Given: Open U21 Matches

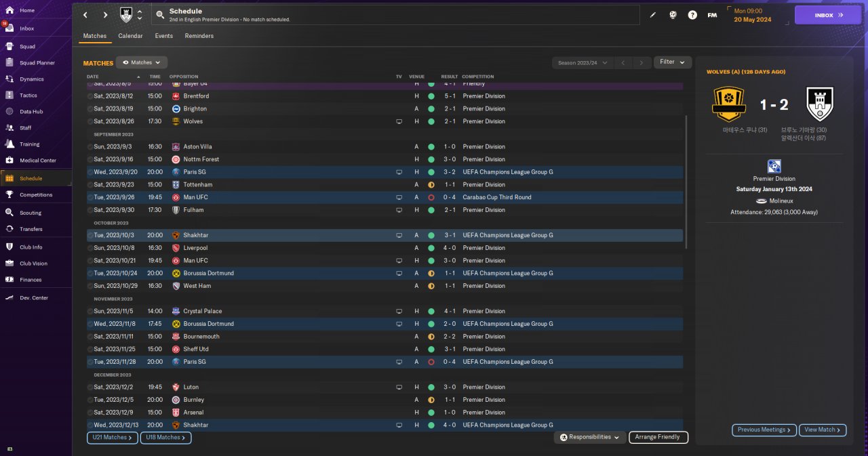Looking at the screenshot, I should click(113, 438).
